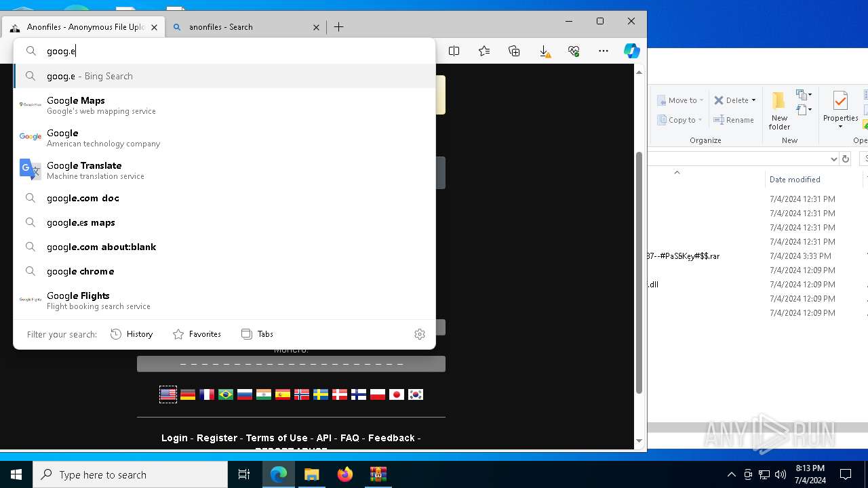868x488 pixels.
Task: Open a new Edge tab
Action: [339, 27]
